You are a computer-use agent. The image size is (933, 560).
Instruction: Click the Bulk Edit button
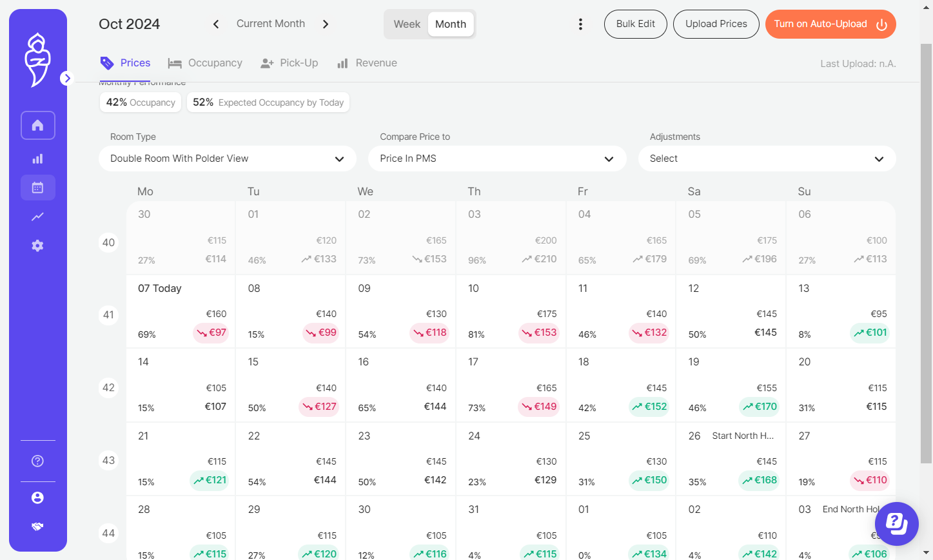tap(635, 24)
